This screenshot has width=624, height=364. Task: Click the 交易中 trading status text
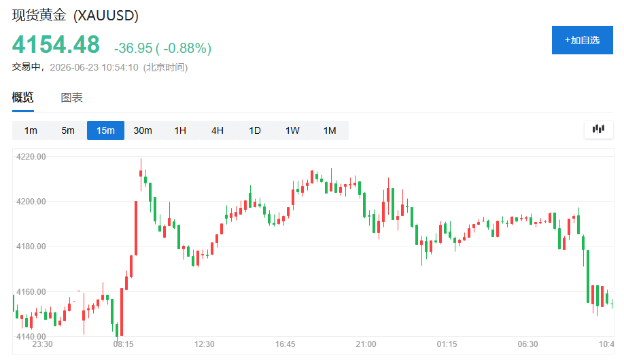pos(27,67)
